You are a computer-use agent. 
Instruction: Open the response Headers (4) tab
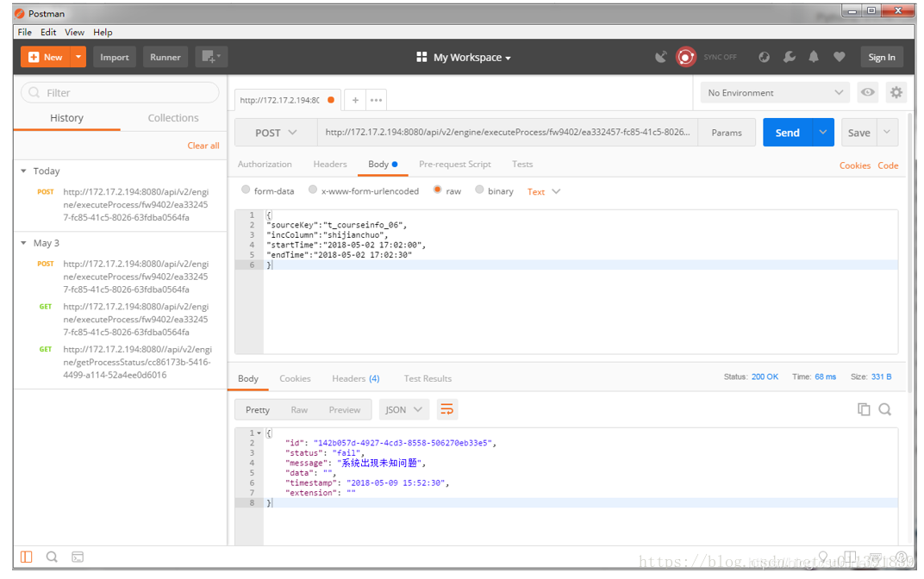[355, 378]
